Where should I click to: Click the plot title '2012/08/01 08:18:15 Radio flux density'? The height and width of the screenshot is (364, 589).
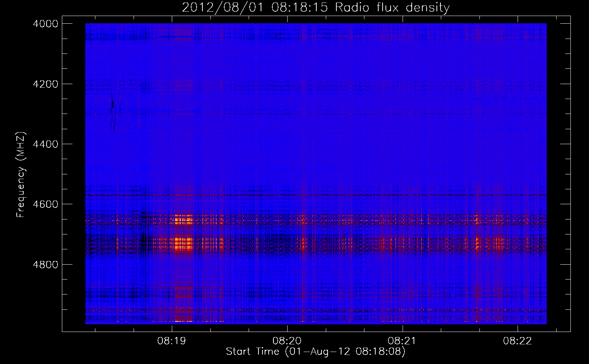(x=316, y=7)
